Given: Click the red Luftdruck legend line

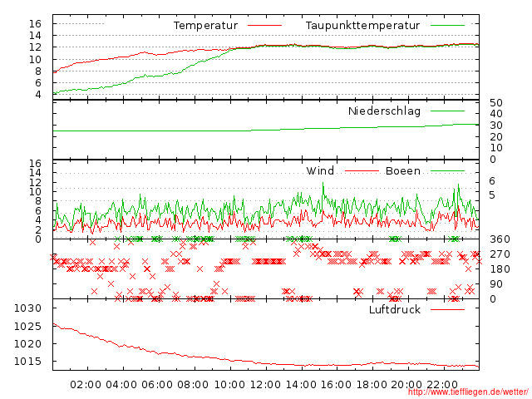Looking at the screenshot, I should 447,309.
